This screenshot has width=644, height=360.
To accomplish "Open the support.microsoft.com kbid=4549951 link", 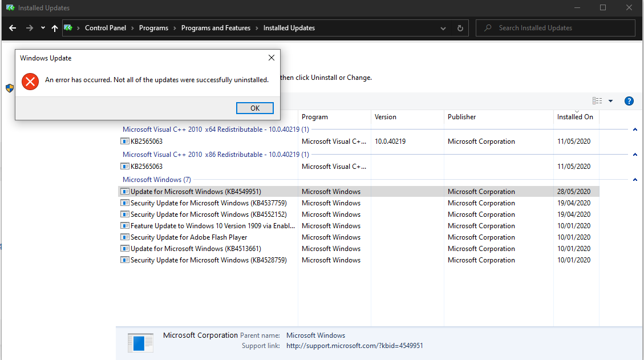I will click(354, 346).
